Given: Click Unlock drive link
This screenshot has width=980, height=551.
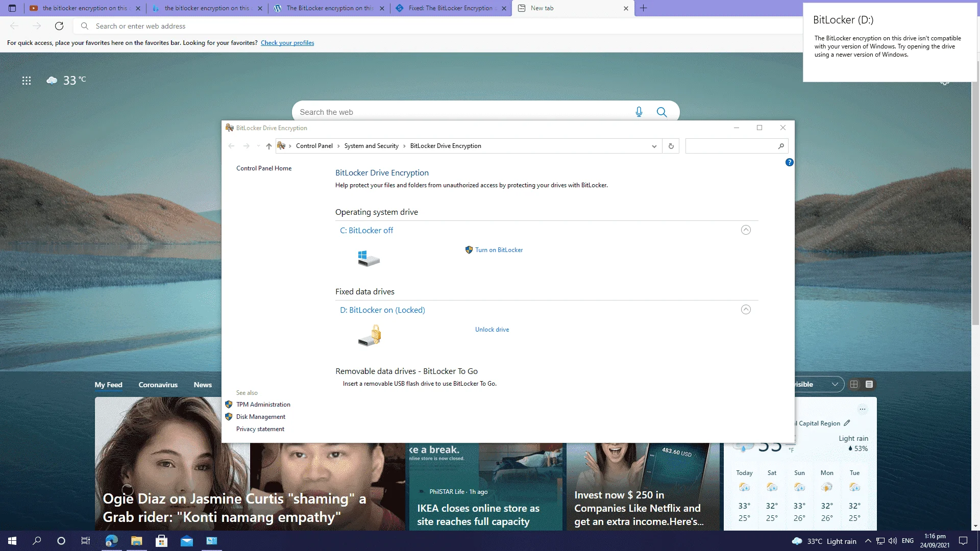Looking at the screenshot, I should [492, 330].
